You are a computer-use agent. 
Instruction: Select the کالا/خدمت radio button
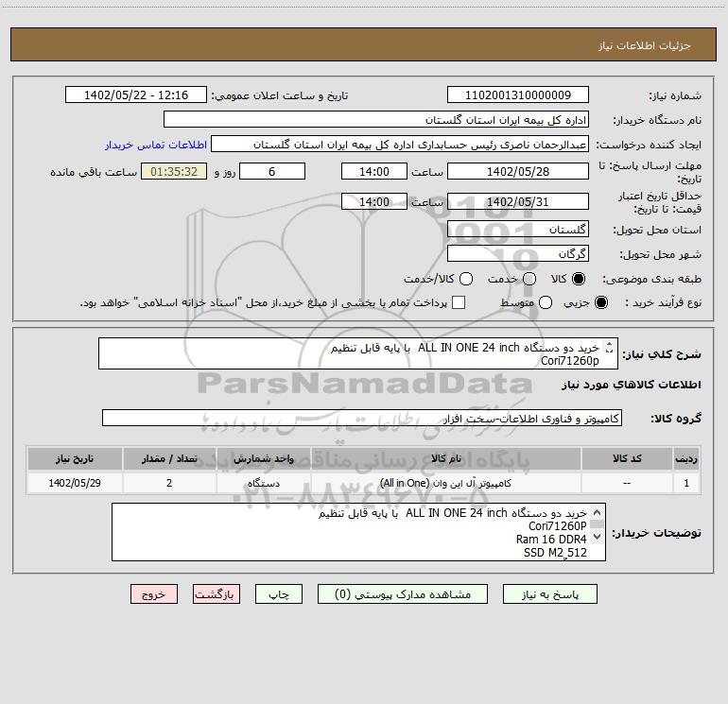466,279
